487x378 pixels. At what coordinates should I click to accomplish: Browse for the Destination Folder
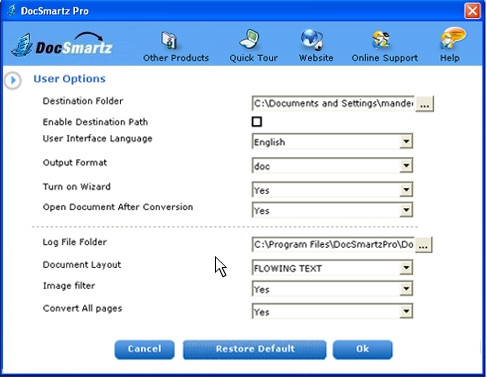click(x=424, y=104)
